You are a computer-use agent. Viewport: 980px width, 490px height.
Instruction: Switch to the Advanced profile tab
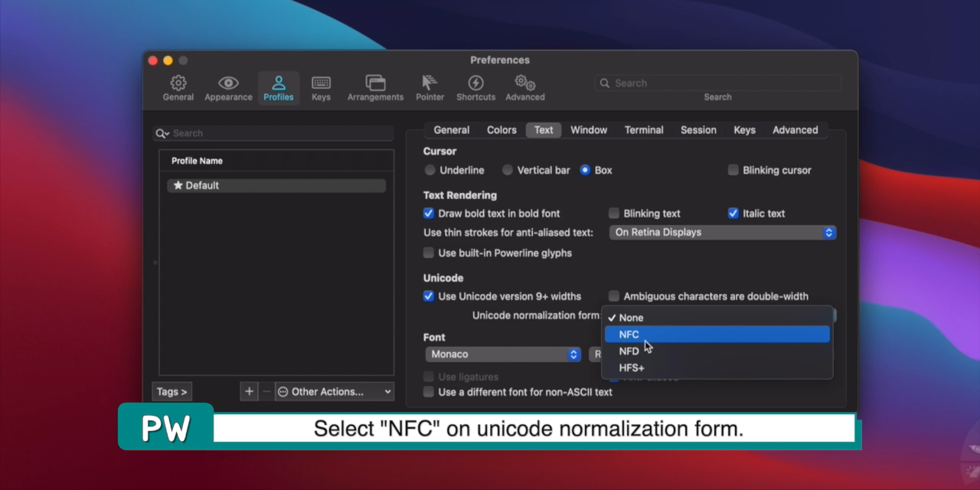click(x=795, y=130)
